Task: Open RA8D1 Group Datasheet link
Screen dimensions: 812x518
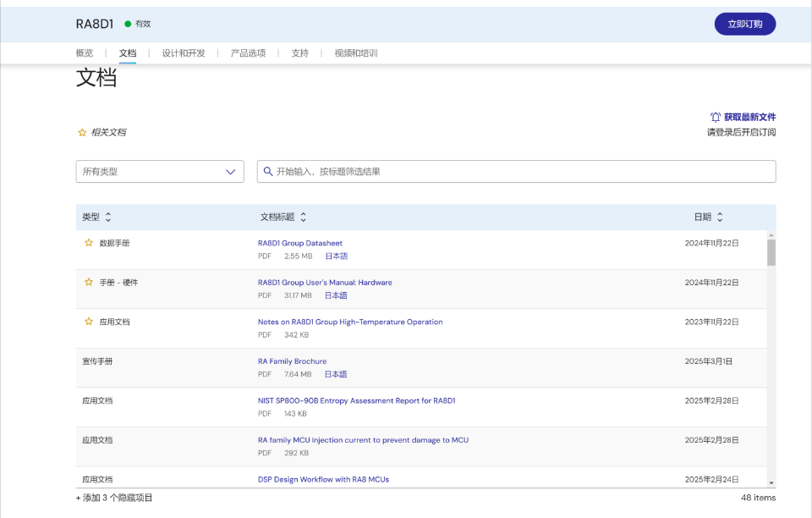Action: pyautogui.click(x=299, y=243)
